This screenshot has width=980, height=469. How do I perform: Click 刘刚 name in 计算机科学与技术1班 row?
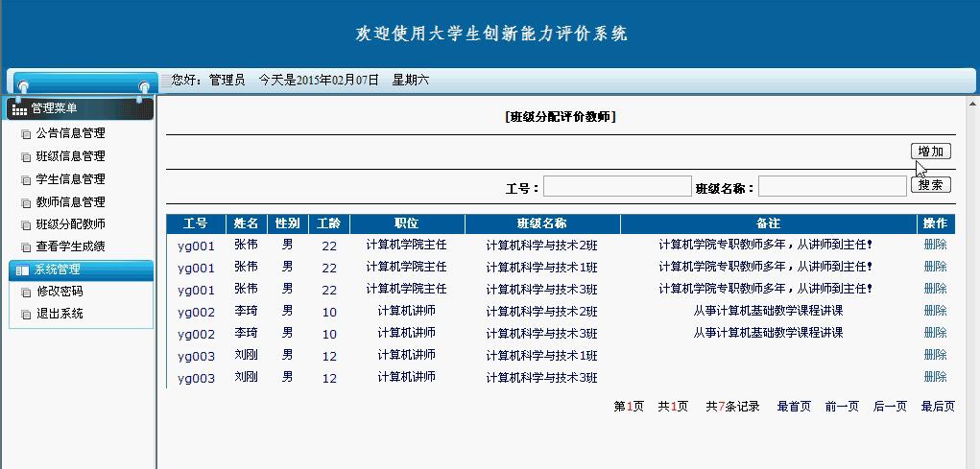click(x=247, y=355)
